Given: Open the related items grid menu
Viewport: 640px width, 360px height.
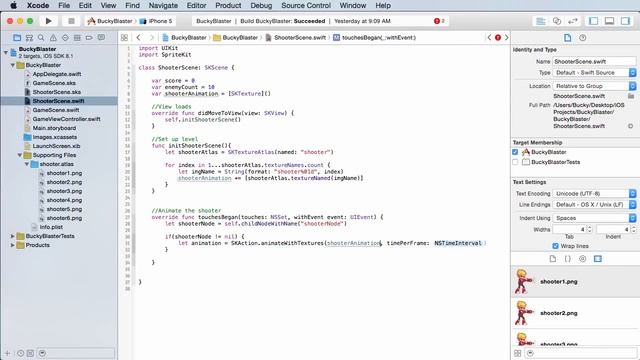Looking at the screenshot, I should [x=124, y=38].
